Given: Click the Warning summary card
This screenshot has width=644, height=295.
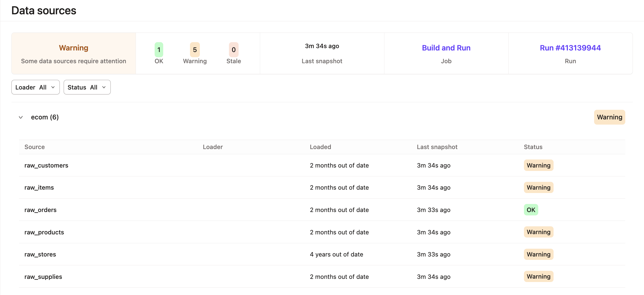Looking at the screenshot, I should (x=74, y=53).
